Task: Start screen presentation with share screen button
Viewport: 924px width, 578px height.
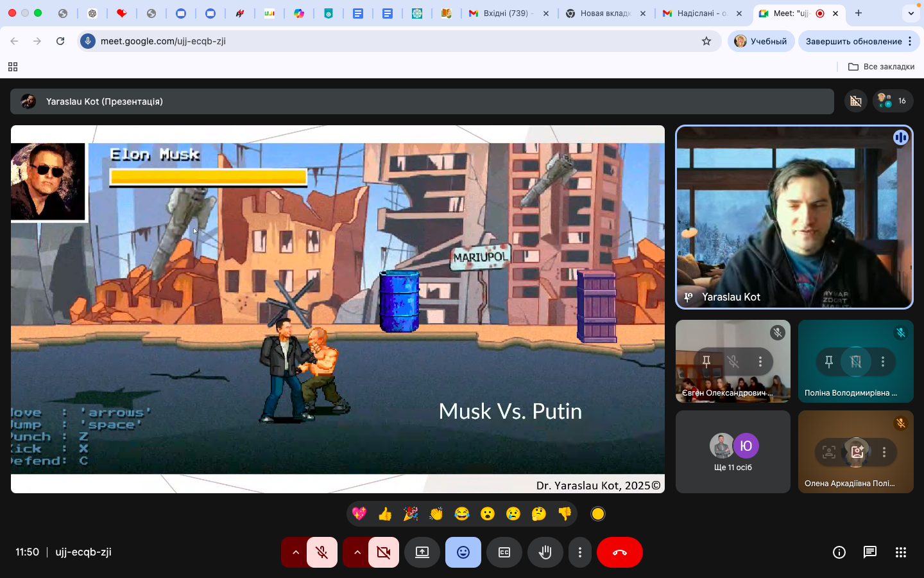Action: (x=422, y=552)
